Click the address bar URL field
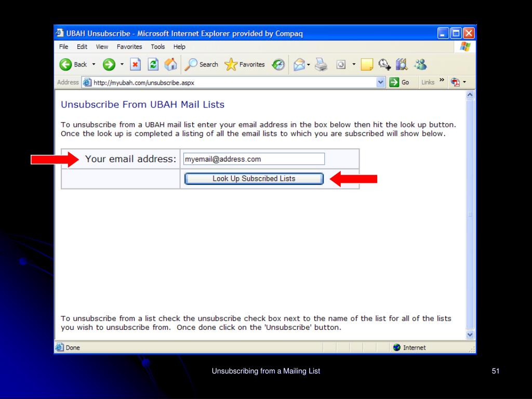Image resolution: width=532 pixels, height=399 pixels. click(234, 83)
